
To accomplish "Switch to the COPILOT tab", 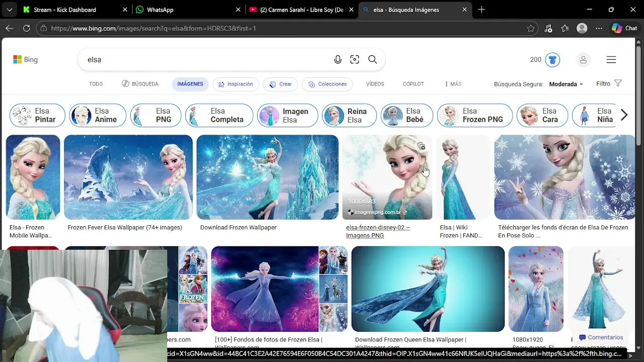I will (x=413, y=84).
